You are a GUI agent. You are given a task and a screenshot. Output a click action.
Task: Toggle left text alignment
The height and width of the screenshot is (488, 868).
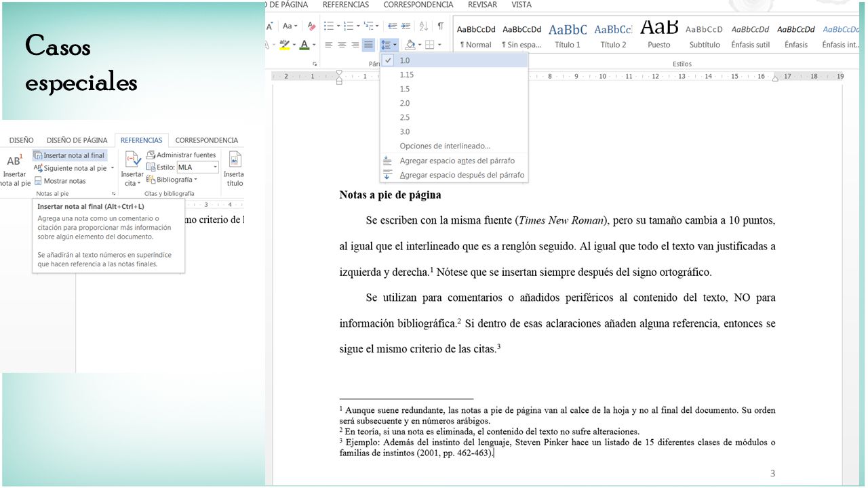[x=329, y=45]
